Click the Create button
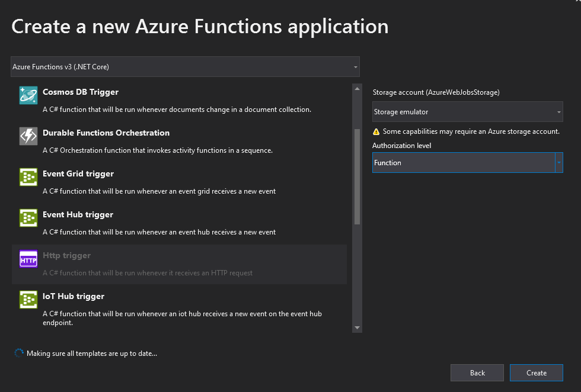This screenshot has width=581, height=392. [x=537, y=372]
